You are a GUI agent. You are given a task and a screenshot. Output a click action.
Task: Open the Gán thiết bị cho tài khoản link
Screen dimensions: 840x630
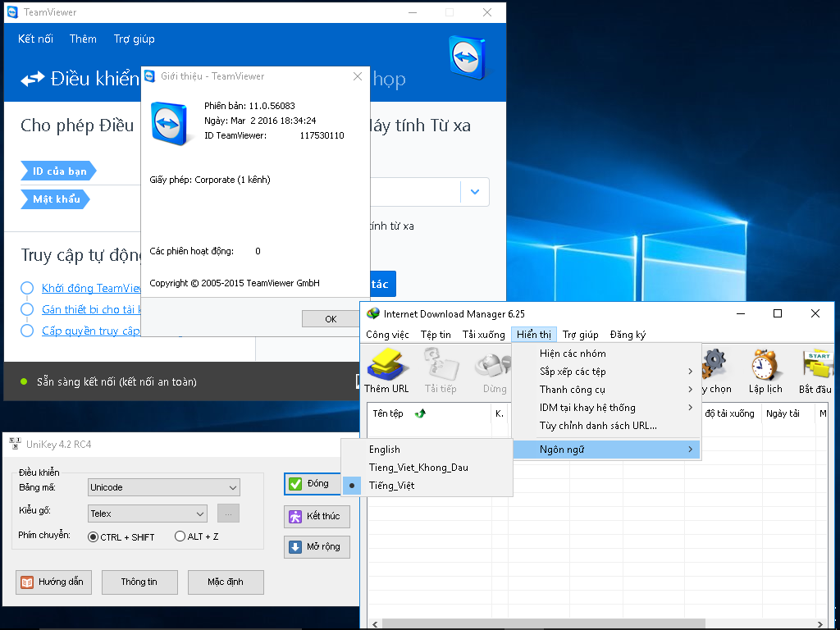coord(91,309)
